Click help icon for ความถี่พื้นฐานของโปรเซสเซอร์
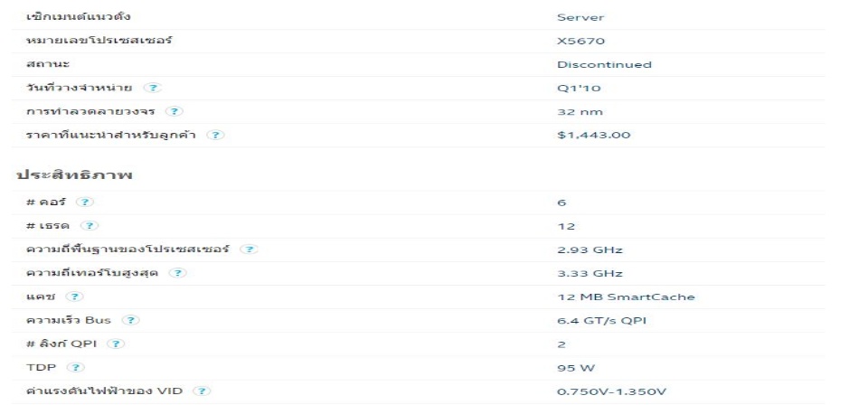Screen dimensions: 868x405 point(250,249)
